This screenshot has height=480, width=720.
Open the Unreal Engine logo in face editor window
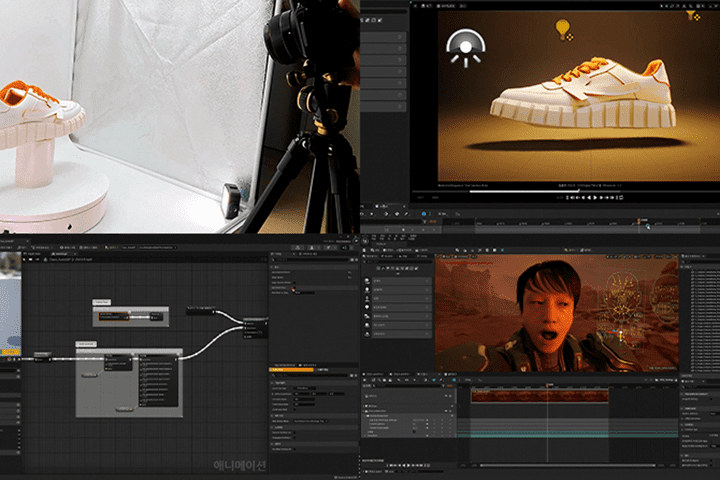[x=366, y=240]
